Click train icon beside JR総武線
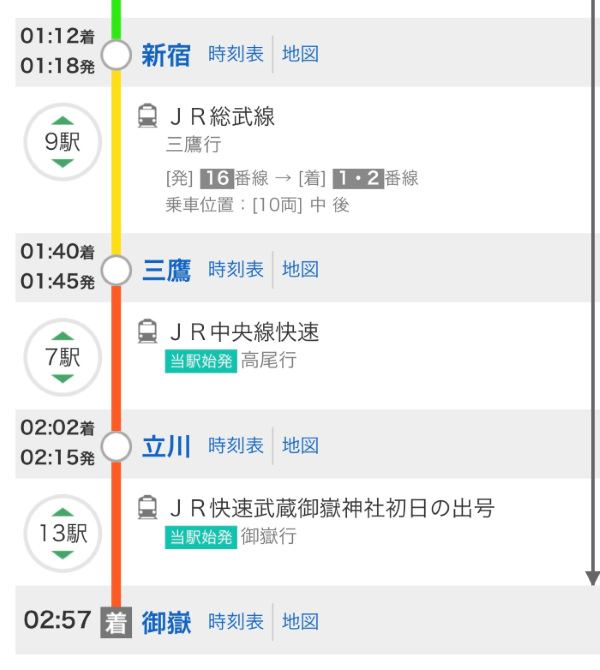The height and width of the screenshot is (670, 600). pos(147,116)
